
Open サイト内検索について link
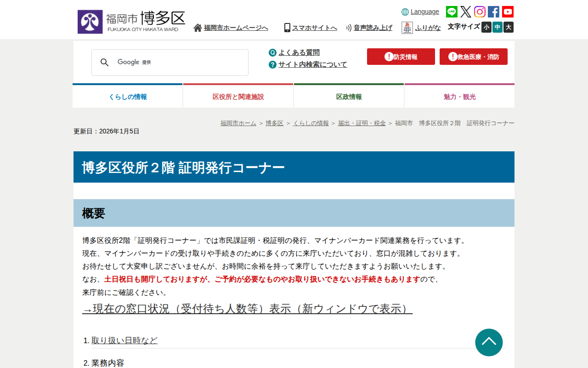click(x=313, y=64)
